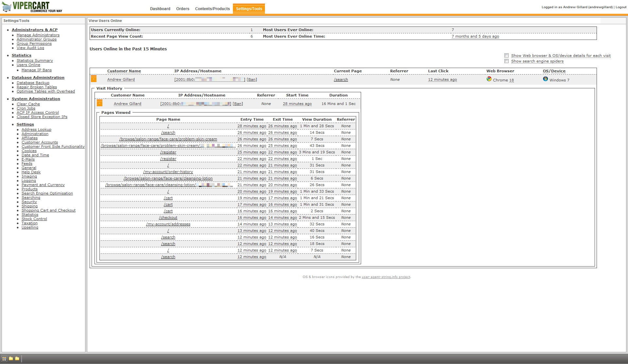The image size is (628, 364).
Task: Open the second folder icon in bottom bar
Action: point(17,359)
